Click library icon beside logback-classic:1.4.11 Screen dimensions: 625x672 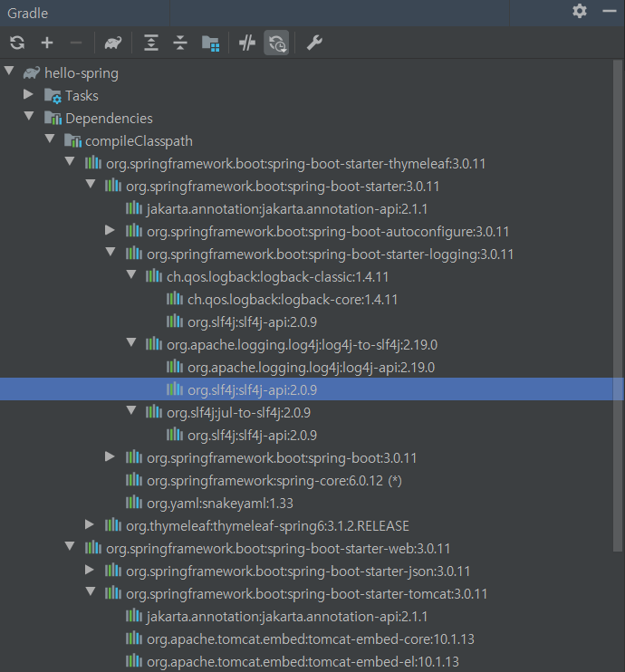point(153,276)
